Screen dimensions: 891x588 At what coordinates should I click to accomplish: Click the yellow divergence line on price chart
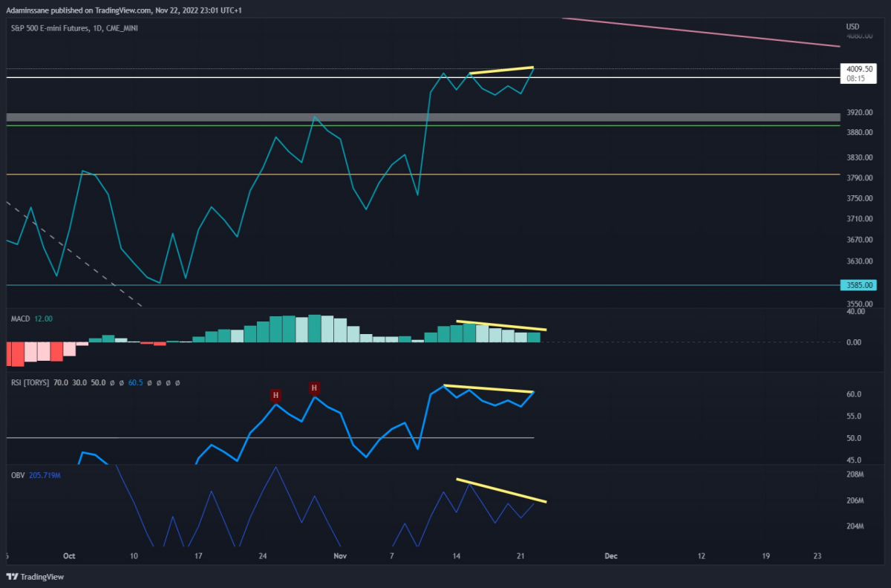click(502, 71)
